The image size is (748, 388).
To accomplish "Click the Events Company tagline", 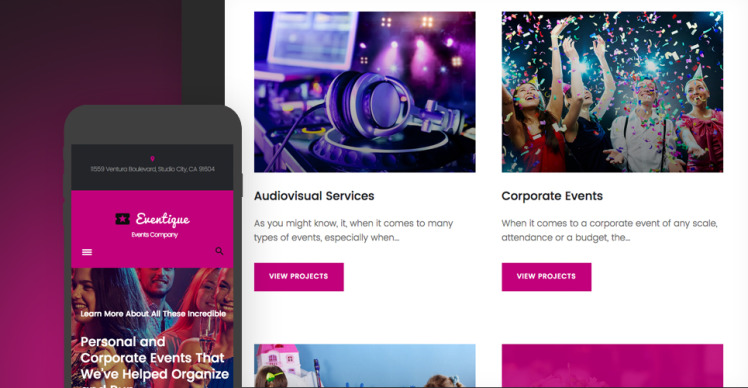I will pyautogui.click(x=155, y=235).
